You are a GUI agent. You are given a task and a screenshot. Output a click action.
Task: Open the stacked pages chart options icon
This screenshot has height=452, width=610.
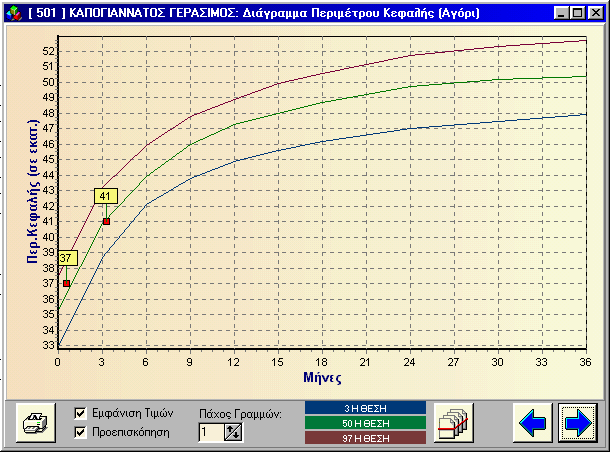point(453,423)
